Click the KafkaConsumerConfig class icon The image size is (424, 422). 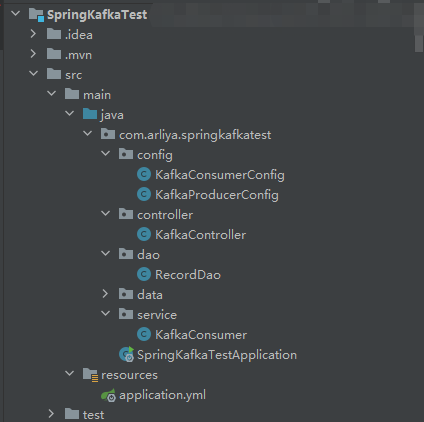point(144,175)
